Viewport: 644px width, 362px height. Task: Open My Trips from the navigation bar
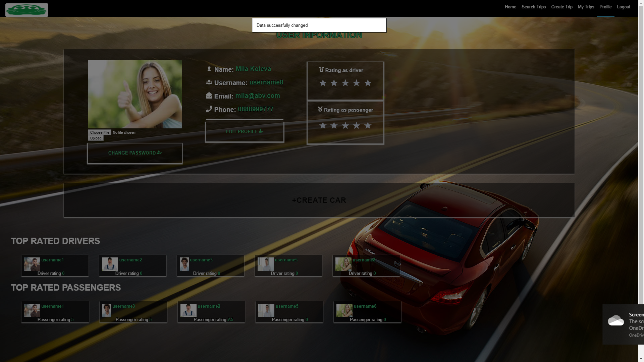coord(586,7)
